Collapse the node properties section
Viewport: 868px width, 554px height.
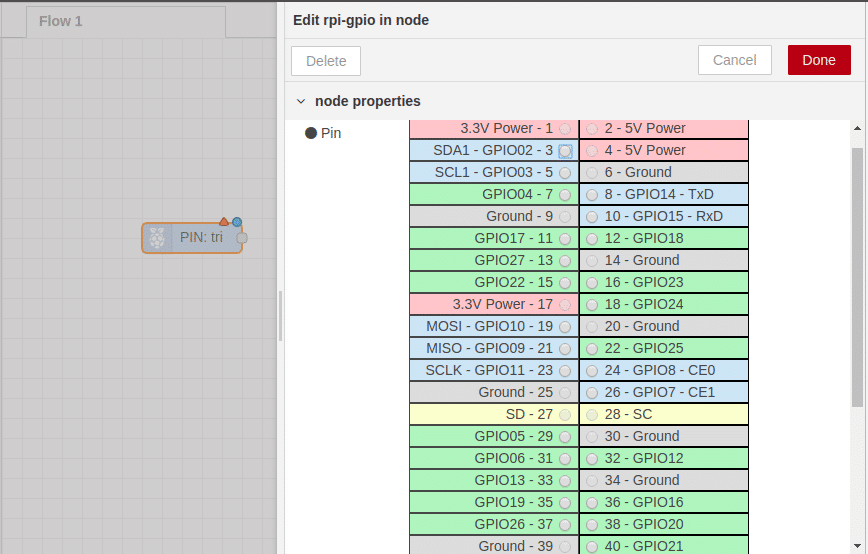coord(301,101)
